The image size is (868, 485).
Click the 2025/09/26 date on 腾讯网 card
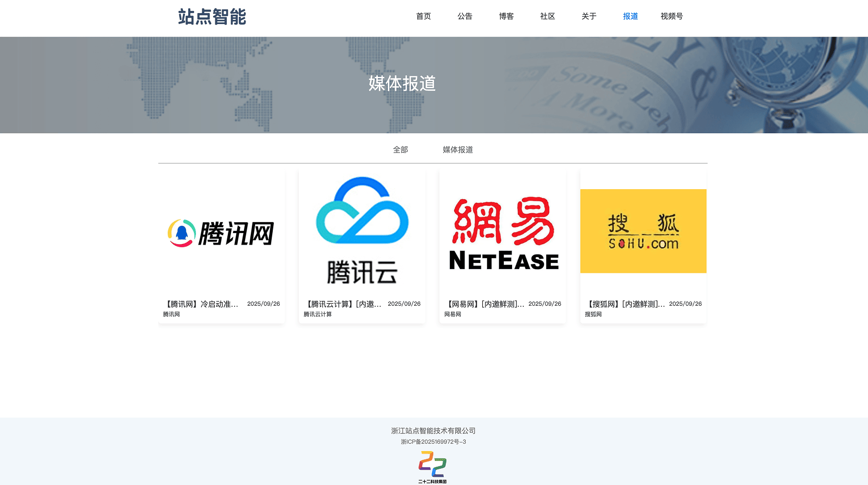[x=263, y=304]
